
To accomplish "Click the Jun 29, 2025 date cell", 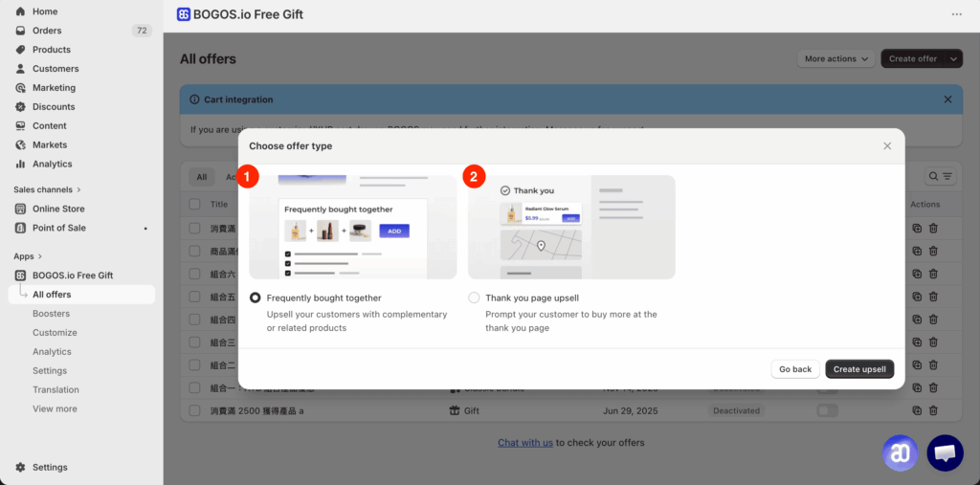I will (x=630, y=410).
